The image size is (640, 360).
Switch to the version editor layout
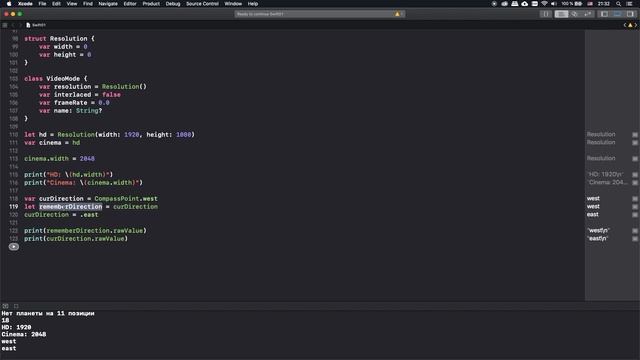point(587,14)
